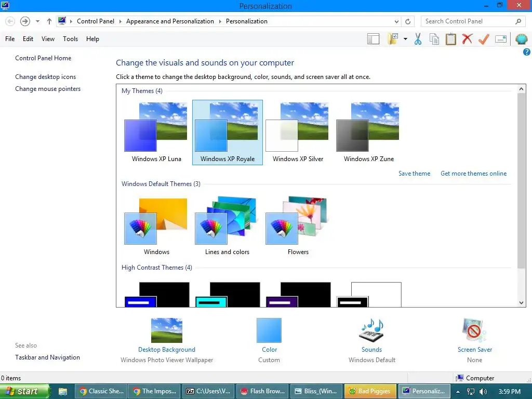Open the Screen Saver icon
The height and width of the screenshot is (399, 532).
474,330
